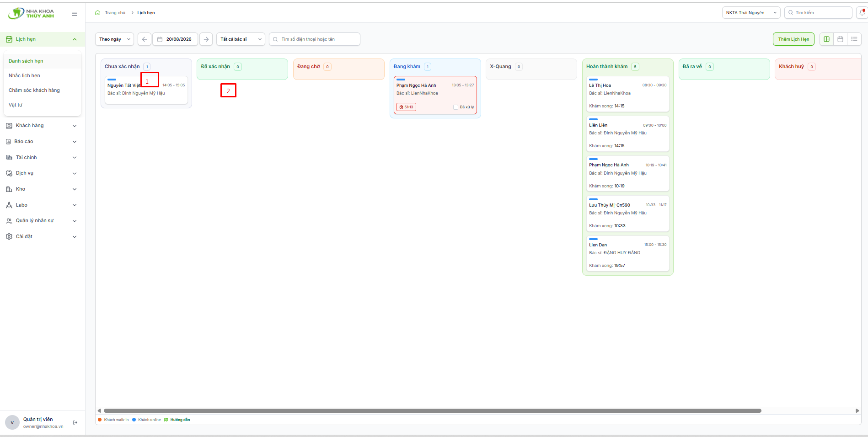Open the Lê Thị Hoa appointment card

coord(627,94)
